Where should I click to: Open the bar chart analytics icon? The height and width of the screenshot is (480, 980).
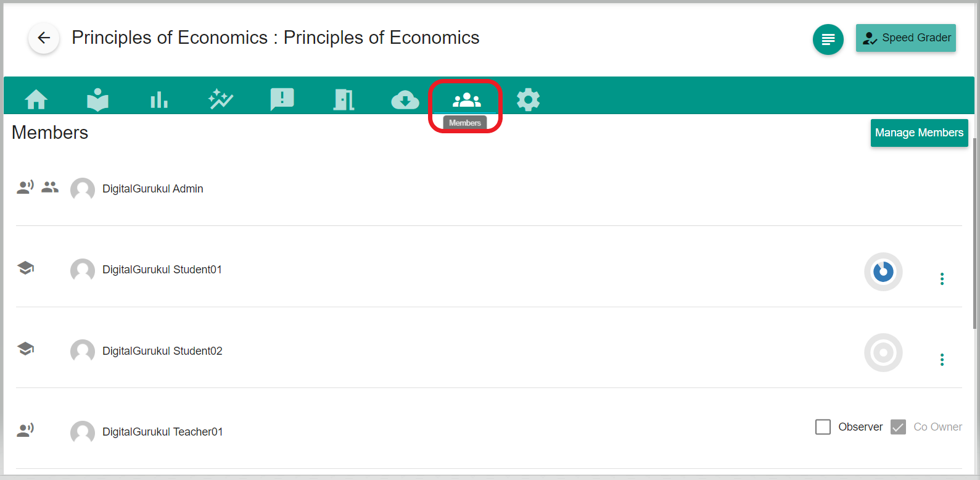coord(159,99)
